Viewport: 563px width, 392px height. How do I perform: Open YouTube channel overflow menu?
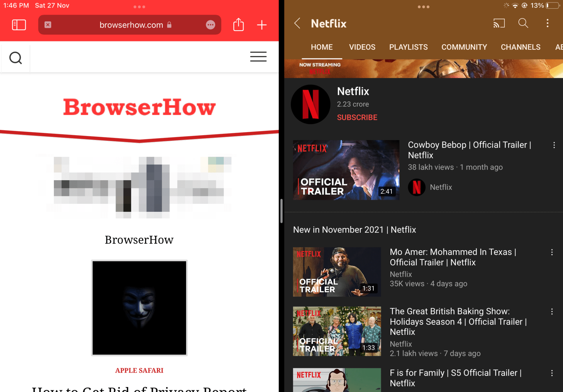click(x=547, y=23)
